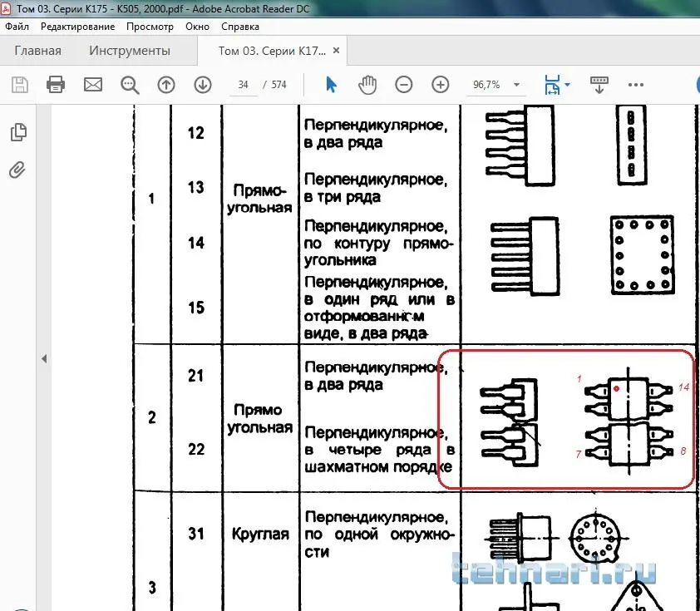Zoom in with the plus button
Viewport: 700px width, 611px height.
click(440, 84)
